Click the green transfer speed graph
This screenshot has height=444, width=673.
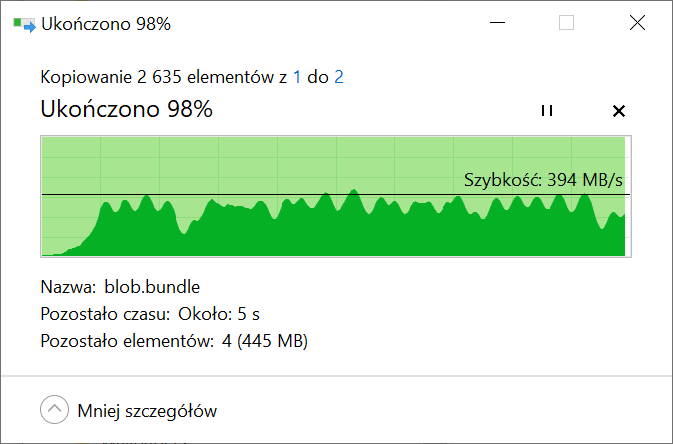click(336, 196)
